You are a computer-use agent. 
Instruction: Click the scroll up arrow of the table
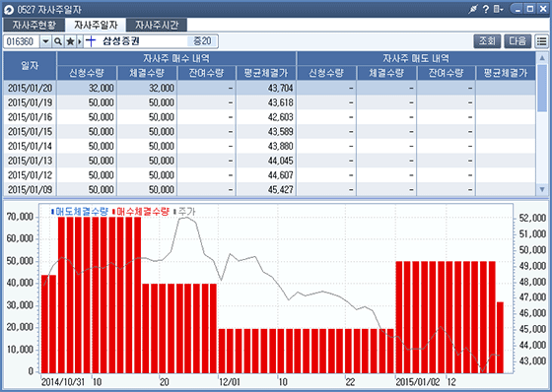(x=542, y=58)
